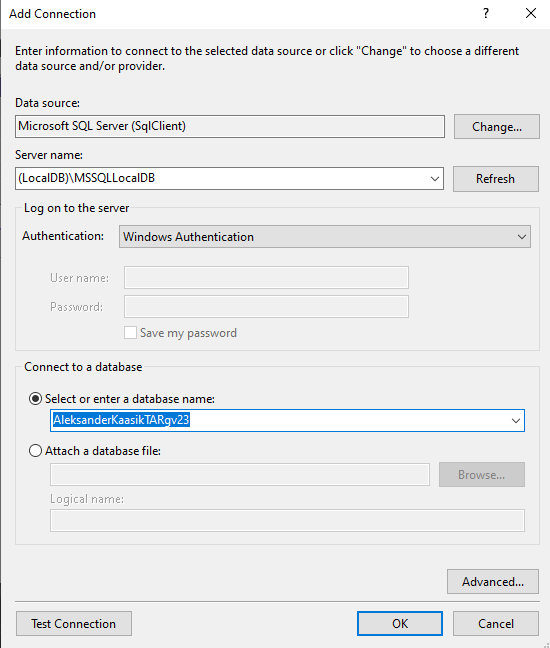550x648 pixels.
Task: Click the help question mark icon
Action: [x=486, y=14]
